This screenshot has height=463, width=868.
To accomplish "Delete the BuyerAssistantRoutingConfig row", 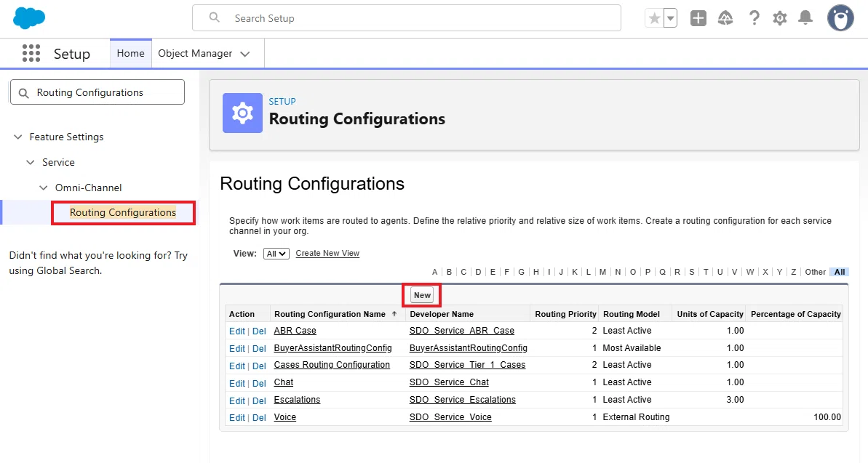I will click(259, 348).
